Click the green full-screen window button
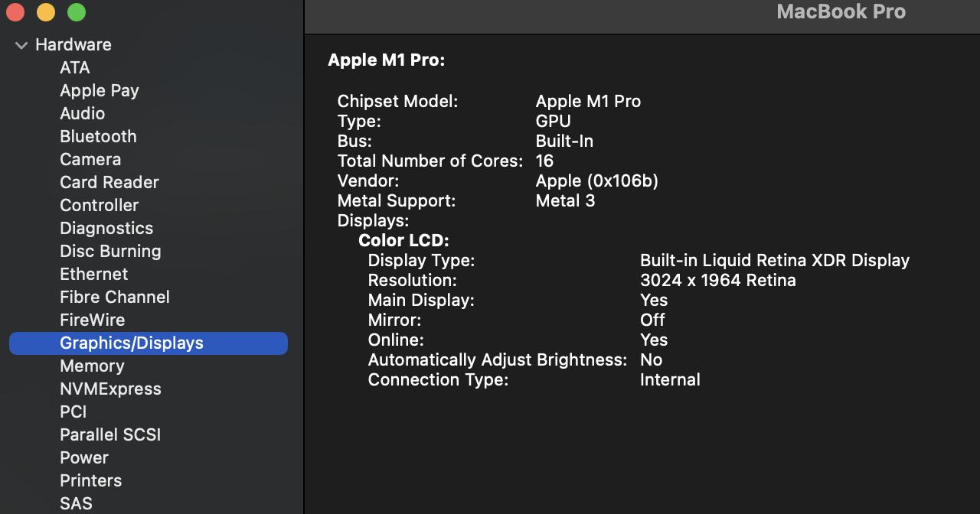The width and height of the screenshot is (980, 514). coord(77,12)
